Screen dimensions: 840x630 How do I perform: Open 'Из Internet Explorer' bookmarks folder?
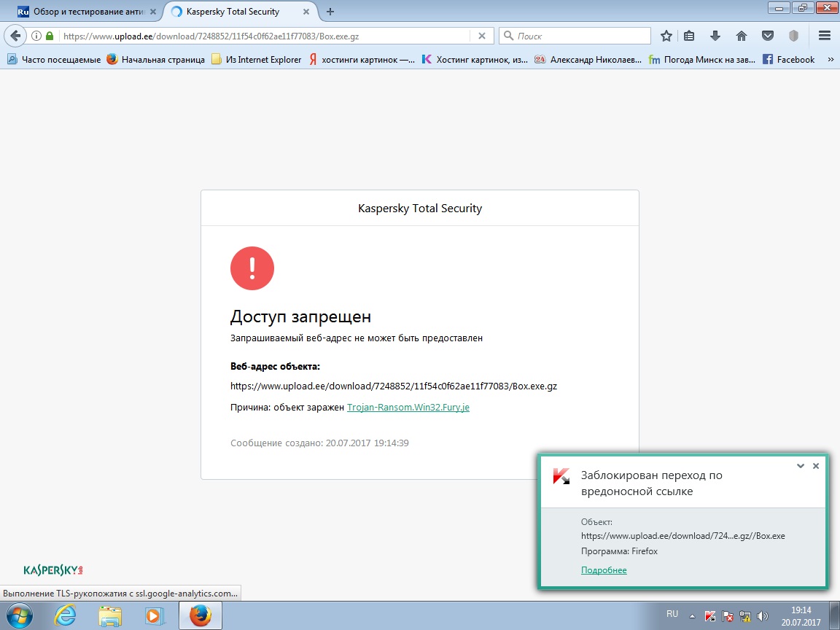tap(257, 60)
